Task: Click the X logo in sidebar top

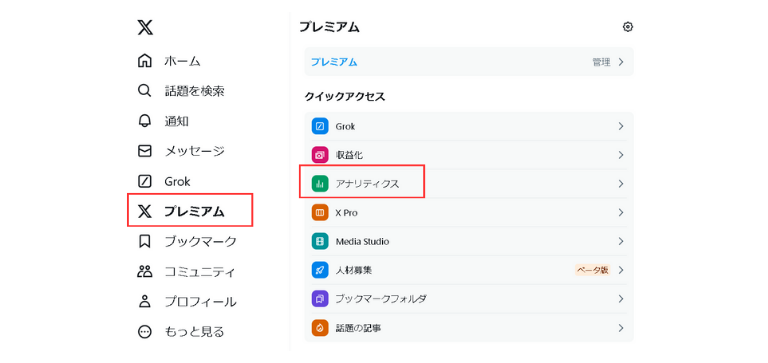Action: (x=145, y=27)
